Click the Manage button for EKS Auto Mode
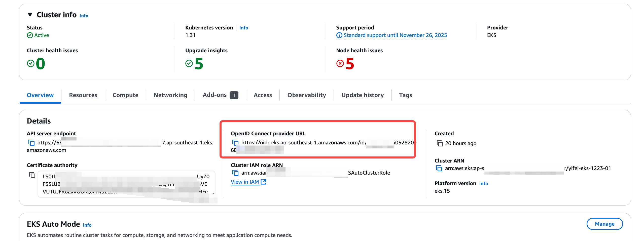The height and width of the screenshot is (241, 644). pos(604,224)
